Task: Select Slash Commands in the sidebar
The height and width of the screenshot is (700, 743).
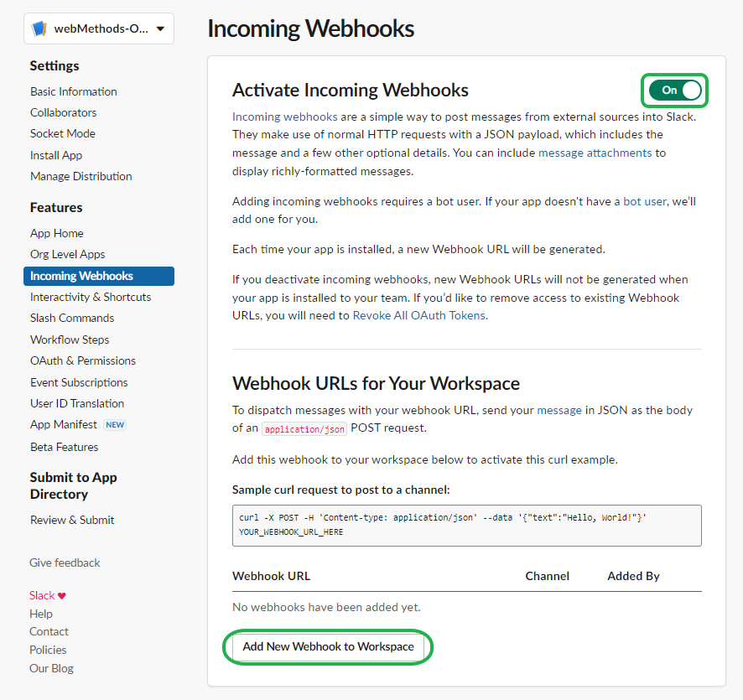Action: [72, 318]
